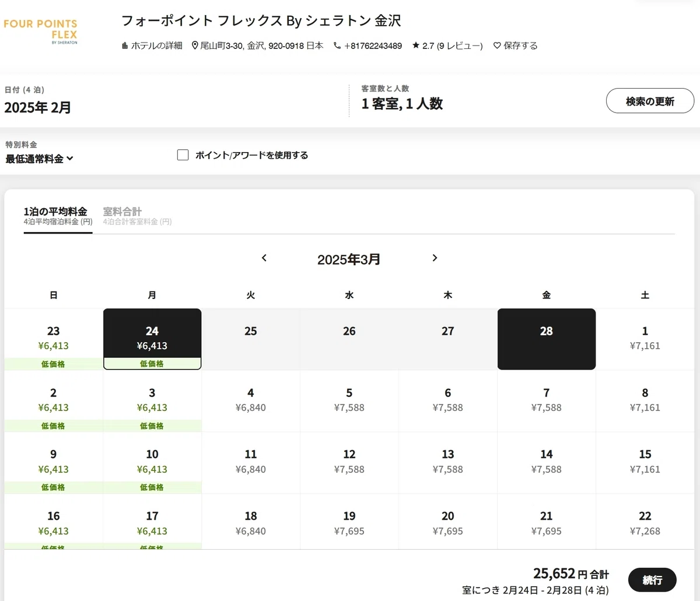
Task: Go to previous month using left arrow
Action: [264, 258]
